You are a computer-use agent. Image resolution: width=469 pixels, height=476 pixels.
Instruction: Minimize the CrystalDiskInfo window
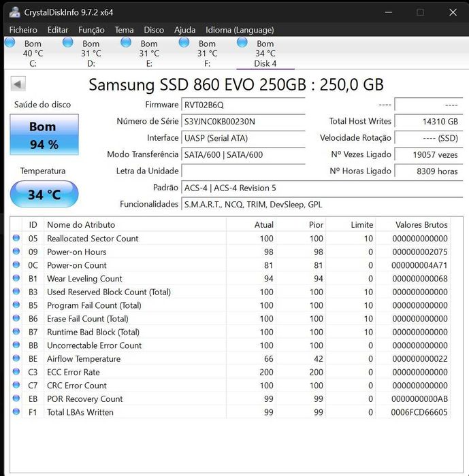coord(389,12)
